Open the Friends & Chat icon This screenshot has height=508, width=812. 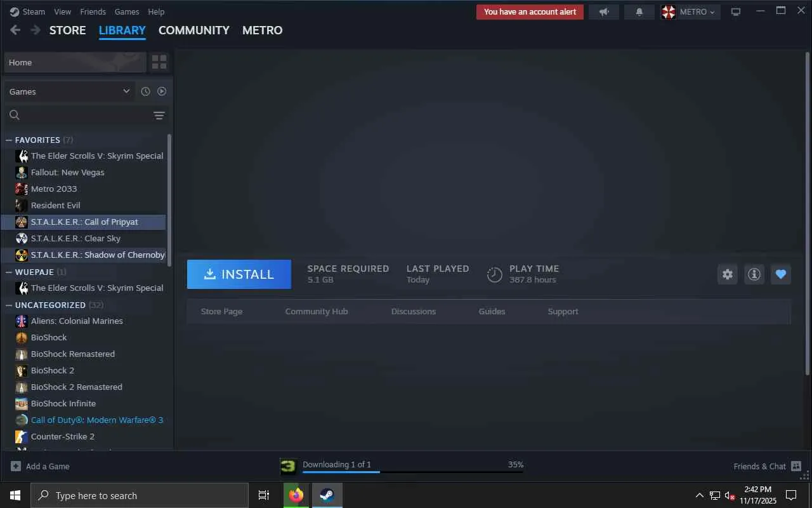click(x=796, y=466)
